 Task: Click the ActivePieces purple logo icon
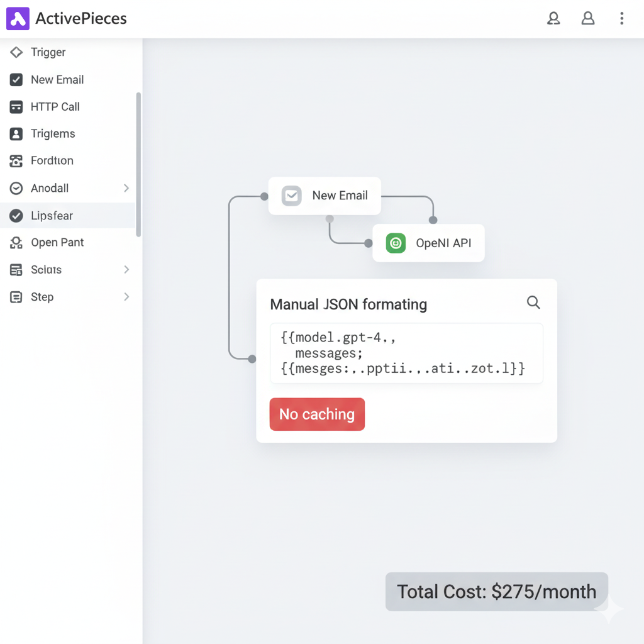click(x=17, y=18)
